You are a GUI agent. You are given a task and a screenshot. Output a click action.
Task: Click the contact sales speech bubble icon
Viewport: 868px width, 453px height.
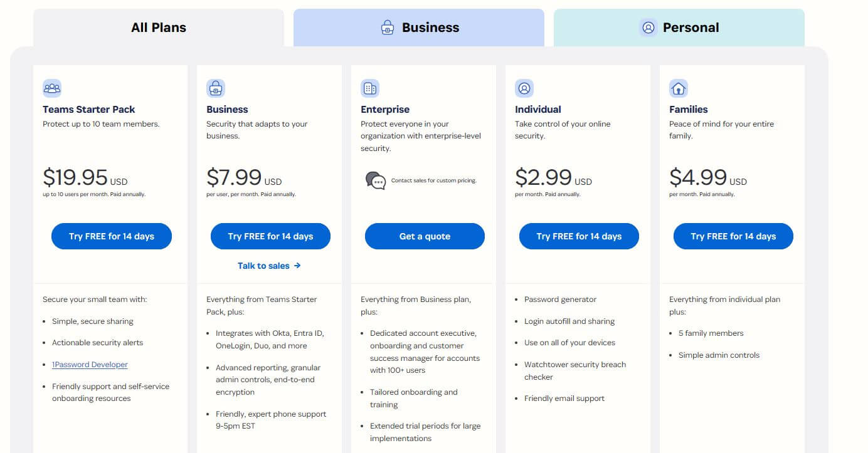376,180
